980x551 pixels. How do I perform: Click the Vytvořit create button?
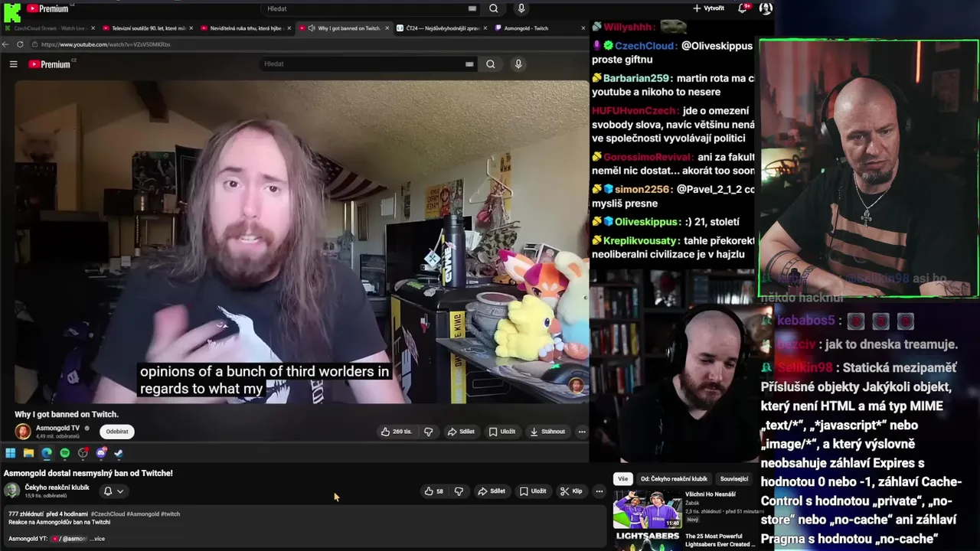tap(708, 8)
